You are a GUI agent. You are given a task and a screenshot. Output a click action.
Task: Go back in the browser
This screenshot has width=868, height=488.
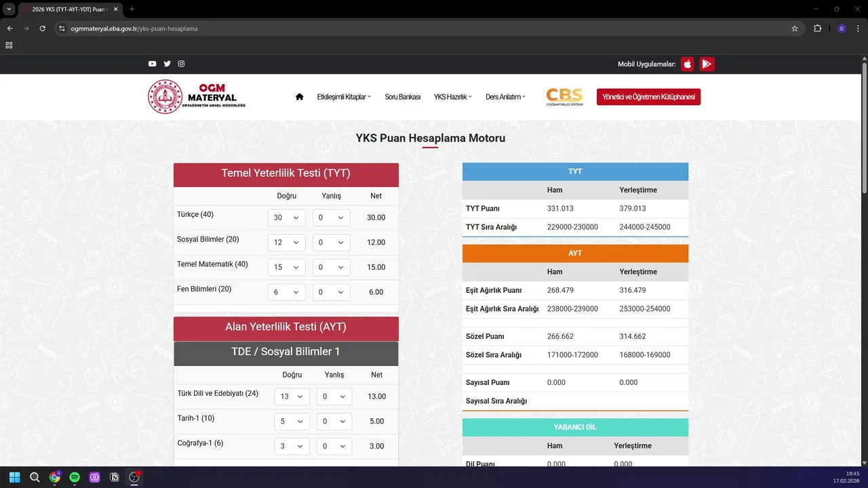[x=9, y=28]
